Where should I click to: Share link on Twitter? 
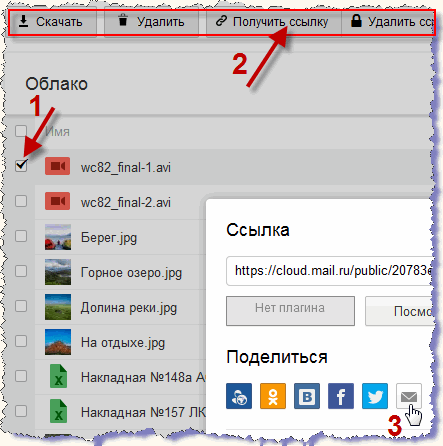pyautogui.click(x=375, y=396)
